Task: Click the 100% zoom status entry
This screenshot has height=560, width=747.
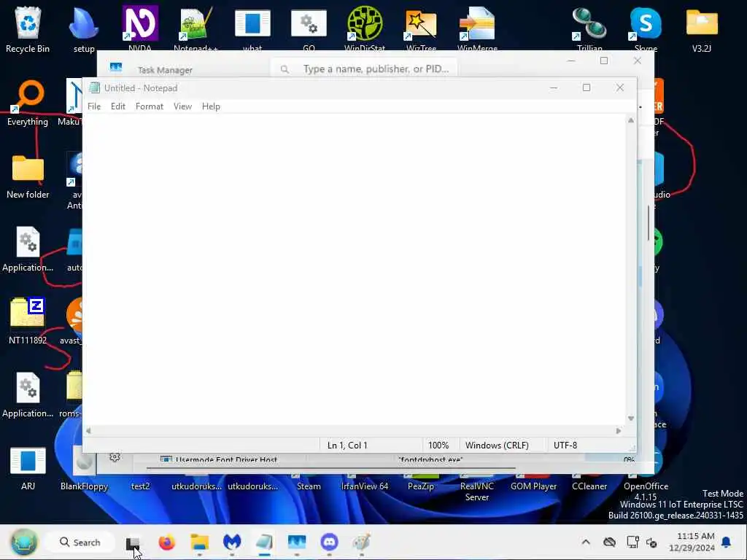Action: (438, 446)
